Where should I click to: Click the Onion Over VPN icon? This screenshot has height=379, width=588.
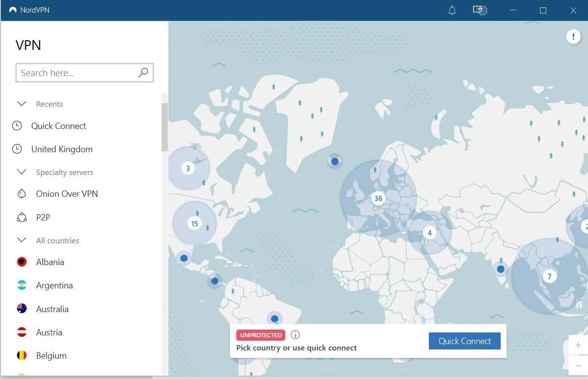(x=21, y=194)
